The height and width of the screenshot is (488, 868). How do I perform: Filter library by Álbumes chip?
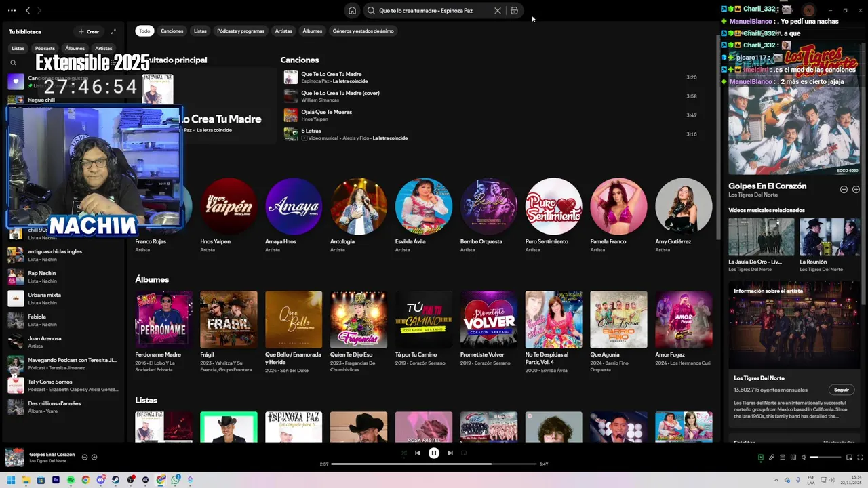(75, 48)
